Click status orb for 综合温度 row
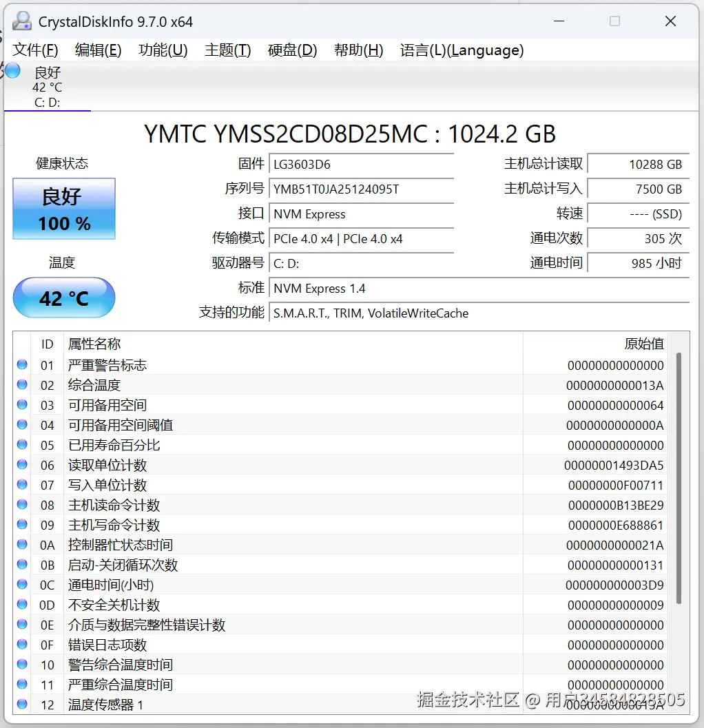The image size is (704, 728). [x=22, y=384]
